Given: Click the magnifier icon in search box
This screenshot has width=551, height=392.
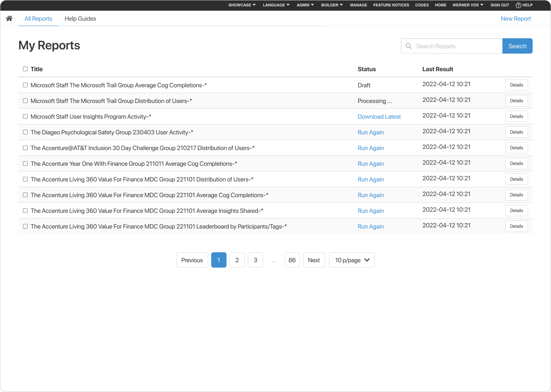Looking at the screenshot, I should (409, 46).
